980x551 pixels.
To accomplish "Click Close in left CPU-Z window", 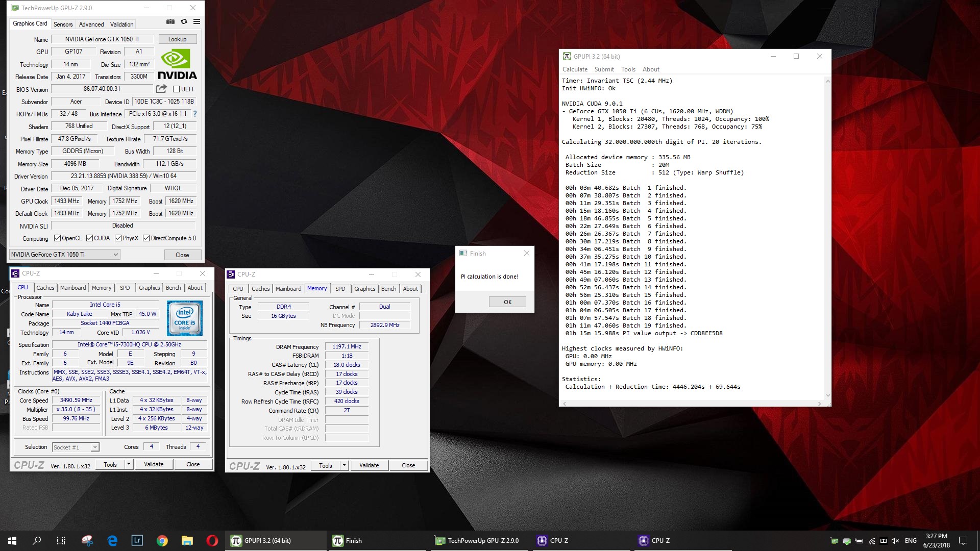I will coord(193,464).
